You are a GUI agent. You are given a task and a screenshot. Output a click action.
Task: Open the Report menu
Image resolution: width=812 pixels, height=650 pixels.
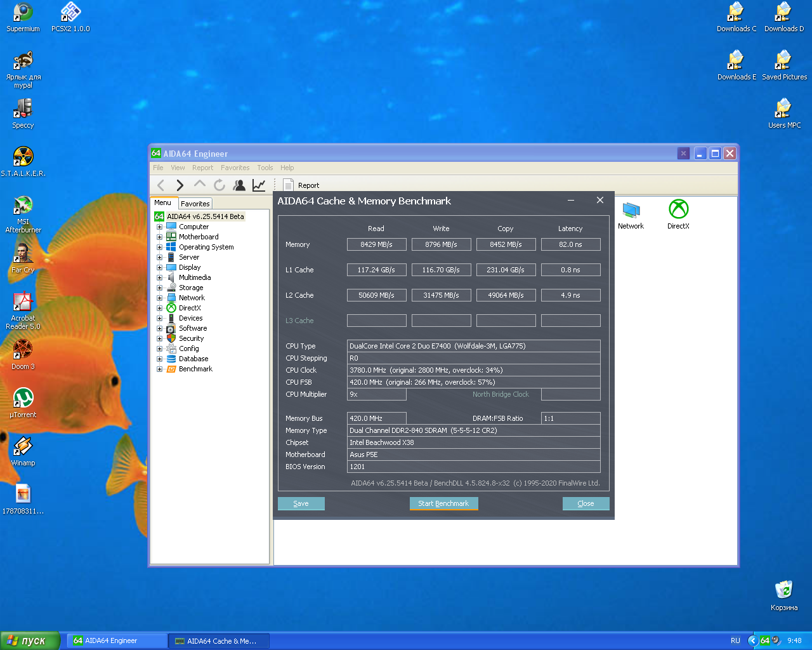point(203,168)
